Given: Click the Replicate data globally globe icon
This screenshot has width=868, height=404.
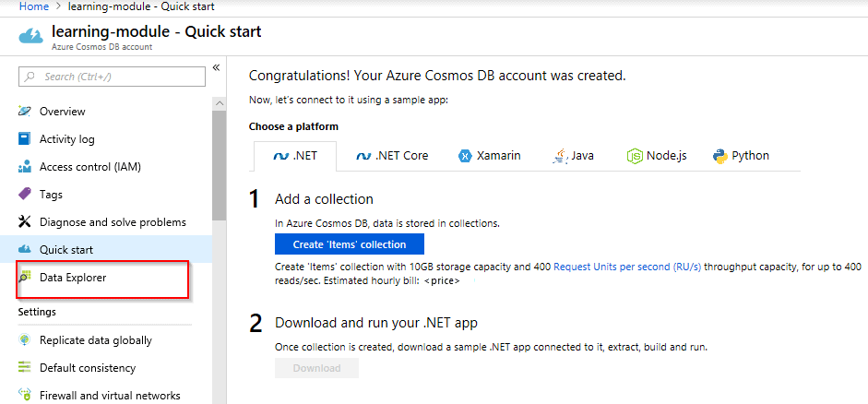Looking at the screenshot, I should [25, 340].
